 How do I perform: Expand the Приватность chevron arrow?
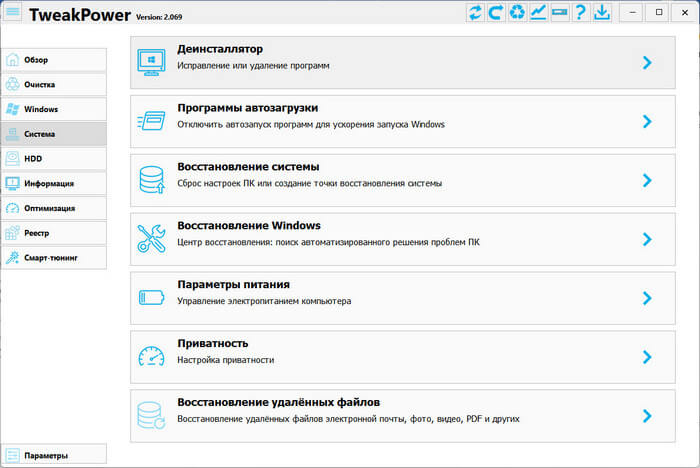pos(647,357)
